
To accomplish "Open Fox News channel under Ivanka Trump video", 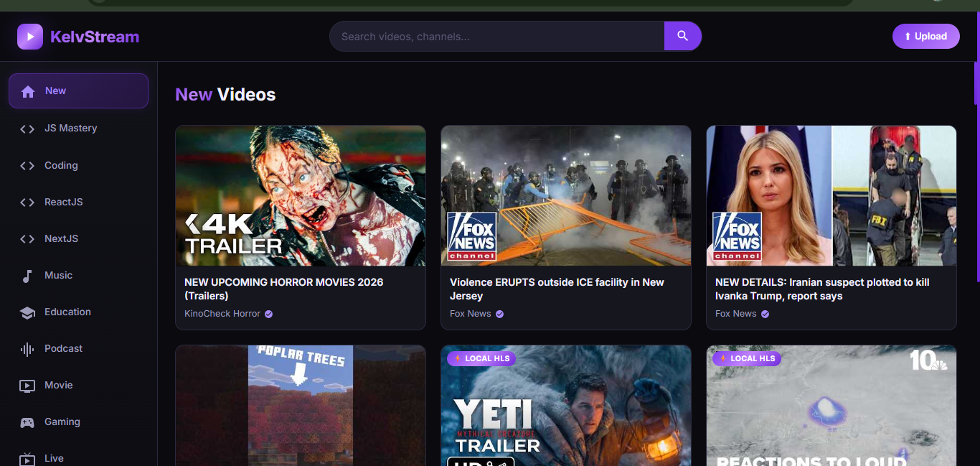I will pyautogui.click(x=736, y=314).
